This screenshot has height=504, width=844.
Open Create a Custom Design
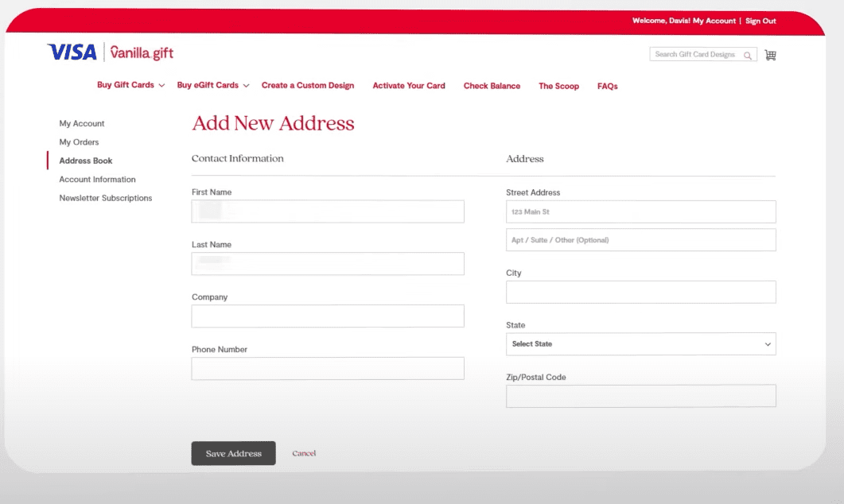click(x=308, y=86)
